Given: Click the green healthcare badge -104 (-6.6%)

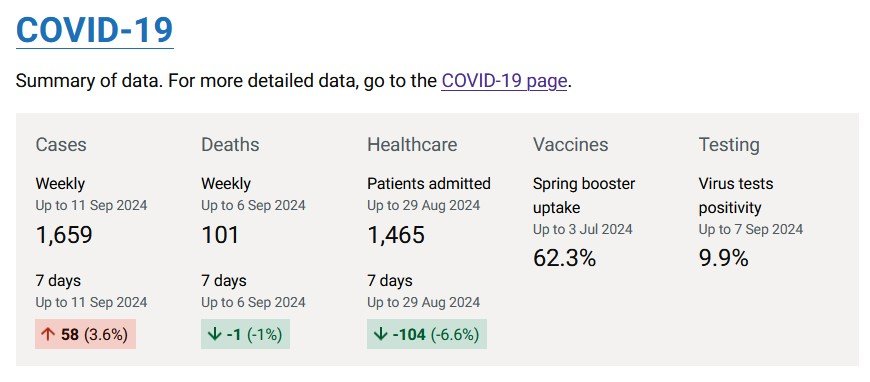Looking at the screenshot, I should (427, 334).
